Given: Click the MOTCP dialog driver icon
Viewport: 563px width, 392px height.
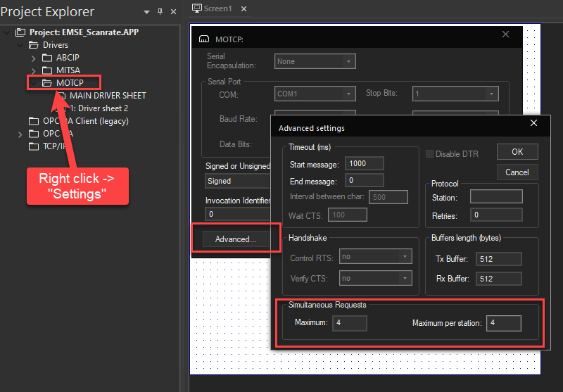Looking at the screenshot, I should pyautogui.click(x=204, y=39).
